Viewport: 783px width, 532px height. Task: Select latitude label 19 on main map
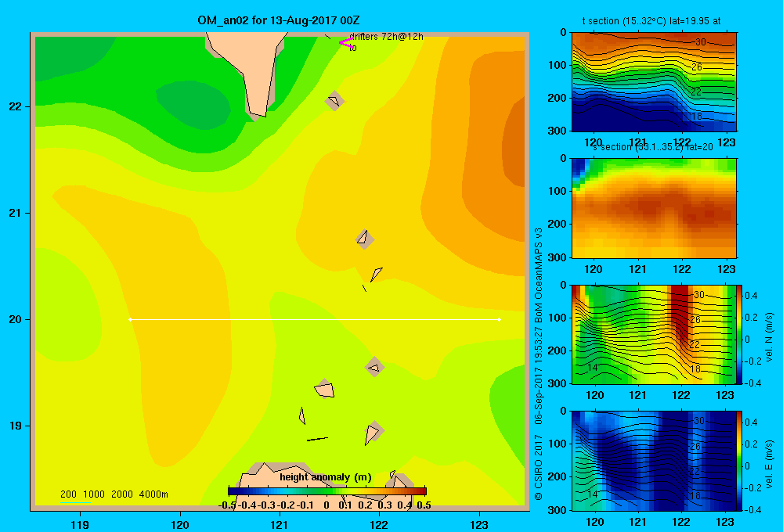coord(16,426)
